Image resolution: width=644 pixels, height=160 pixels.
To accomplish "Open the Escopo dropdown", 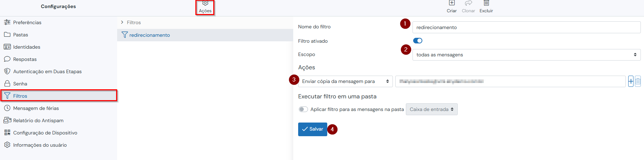I will point(526,55).
